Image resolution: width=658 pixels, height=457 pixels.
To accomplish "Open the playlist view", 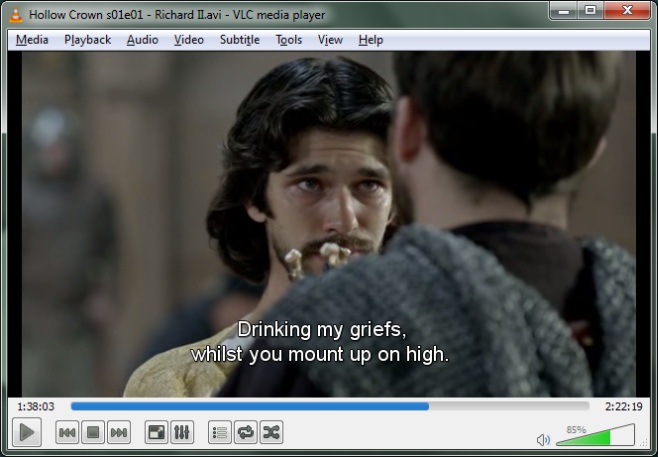I will tap(219, 432).
